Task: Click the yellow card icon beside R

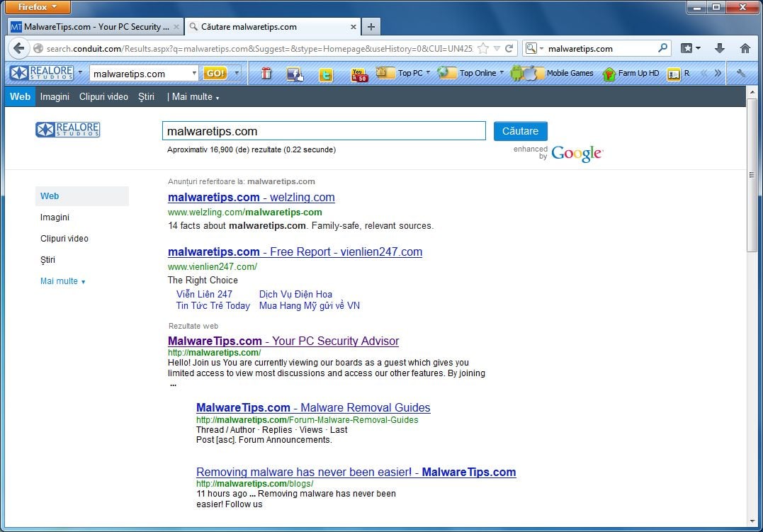Action: tap(674, 74)
